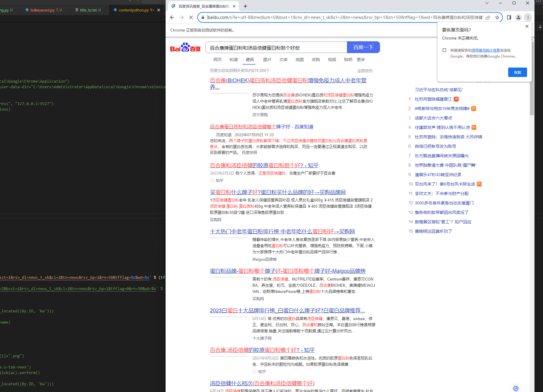The image size is (543, 392).
Task: Click 苏宁易购 source under first result
Action: tap(260, 115)
